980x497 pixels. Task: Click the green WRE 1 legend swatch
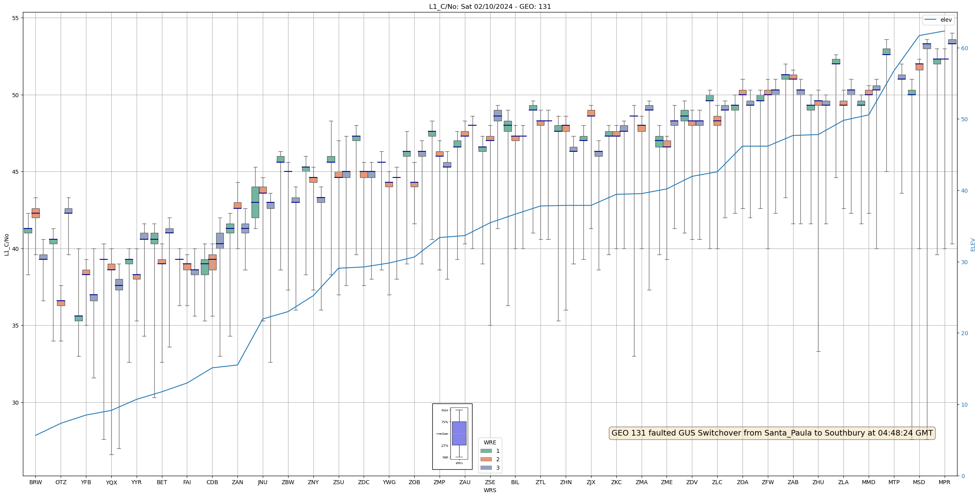pyautogui.click(x=486, y=451)
